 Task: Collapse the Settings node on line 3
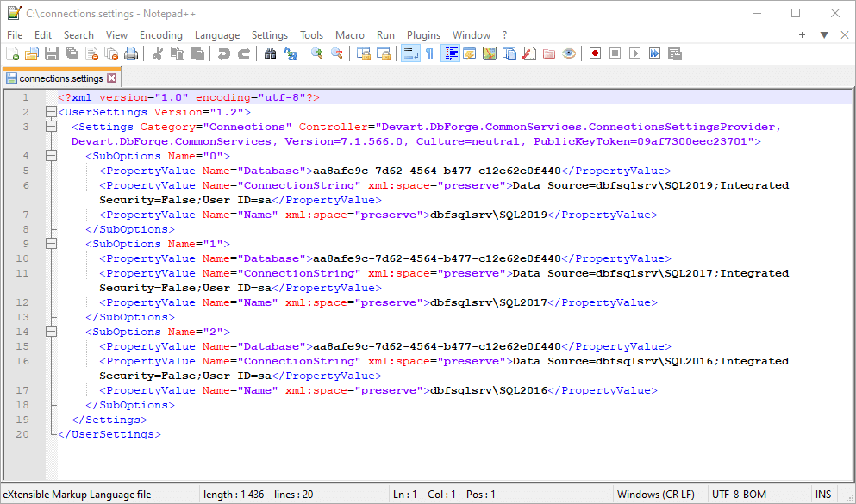tap(52, 127)
